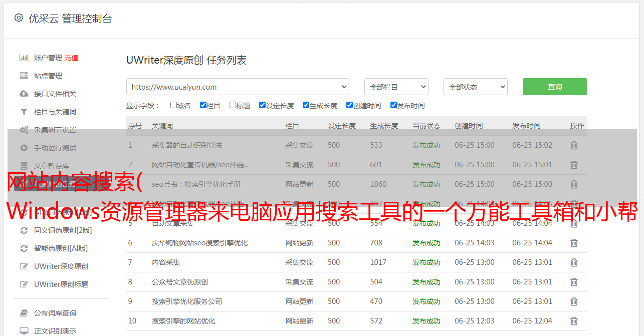Click the refresh icon for 同义词伪原创[2版]
Viewport: 644px width, 336px height.
[x=24, y=230]
